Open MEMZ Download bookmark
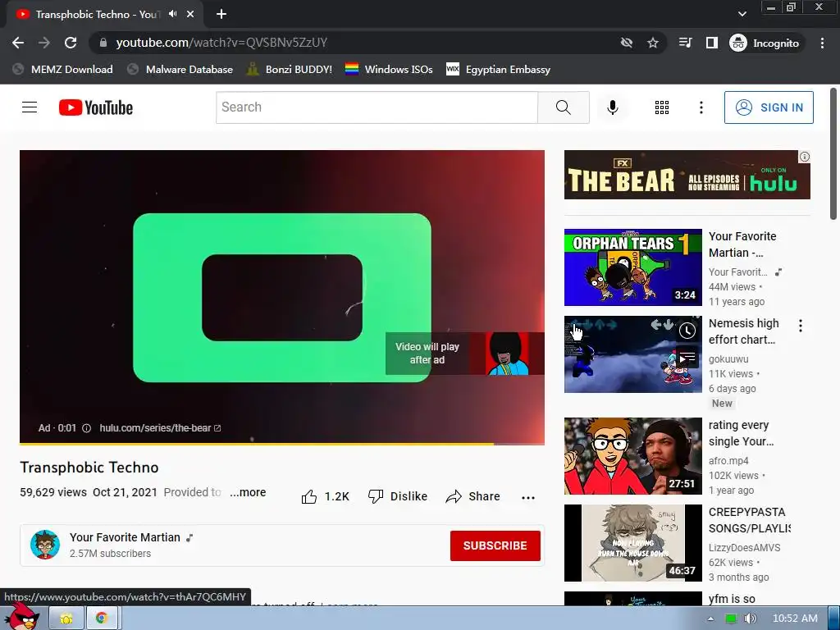The height and width of the screenshot is (630, 840). pyautogui.click(x=63, y=69)
